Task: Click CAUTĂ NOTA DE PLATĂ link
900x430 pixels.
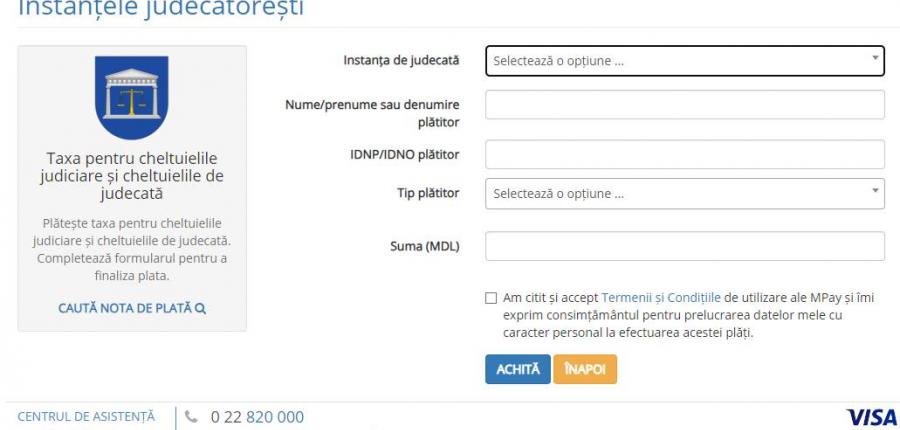Action: 127,308
